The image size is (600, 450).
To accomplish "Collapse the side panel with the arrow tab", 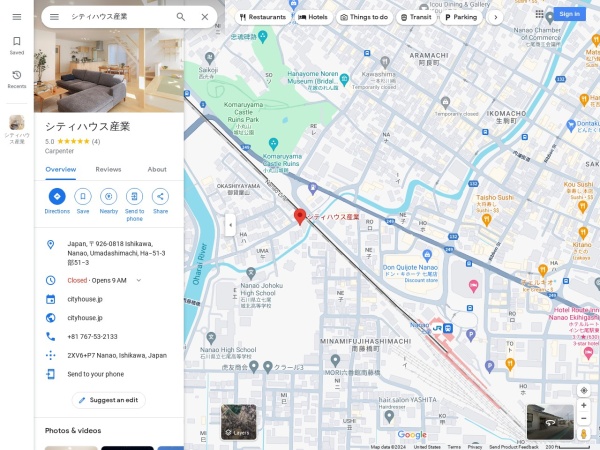I will (x=230, y=225).
